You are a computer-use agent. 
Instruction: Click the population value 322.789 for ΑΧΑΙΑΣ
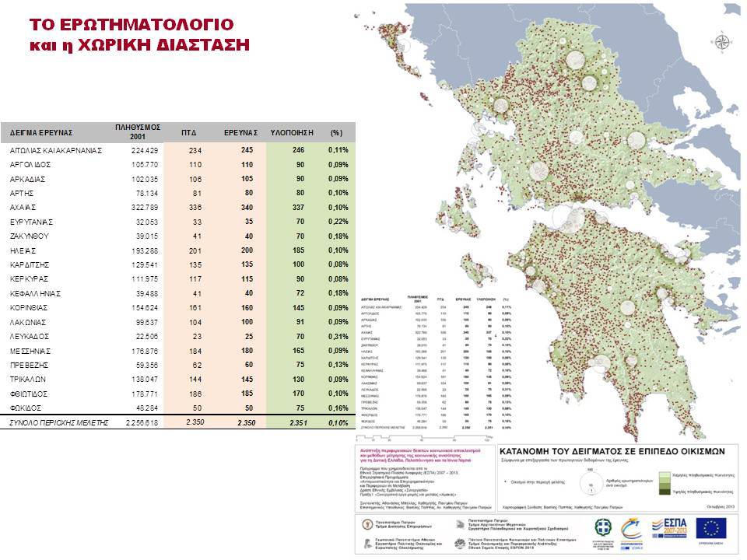point(145,208)
